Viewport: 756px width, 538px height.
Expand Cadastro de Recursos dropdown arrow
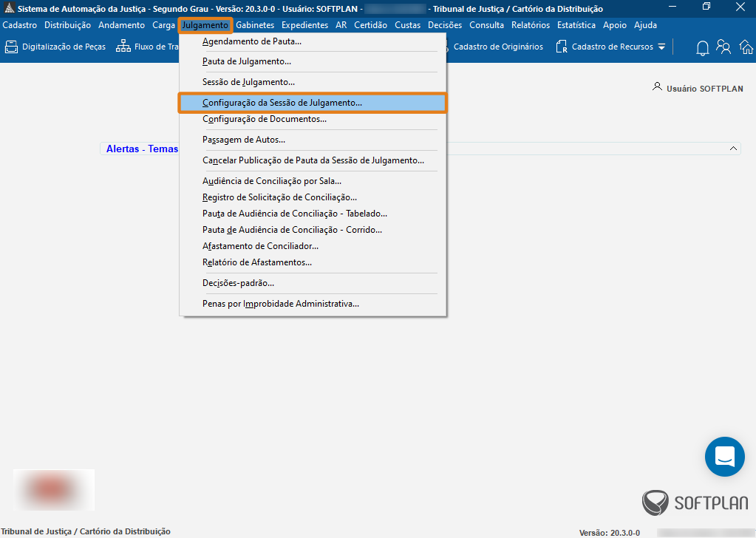[661, 47]
